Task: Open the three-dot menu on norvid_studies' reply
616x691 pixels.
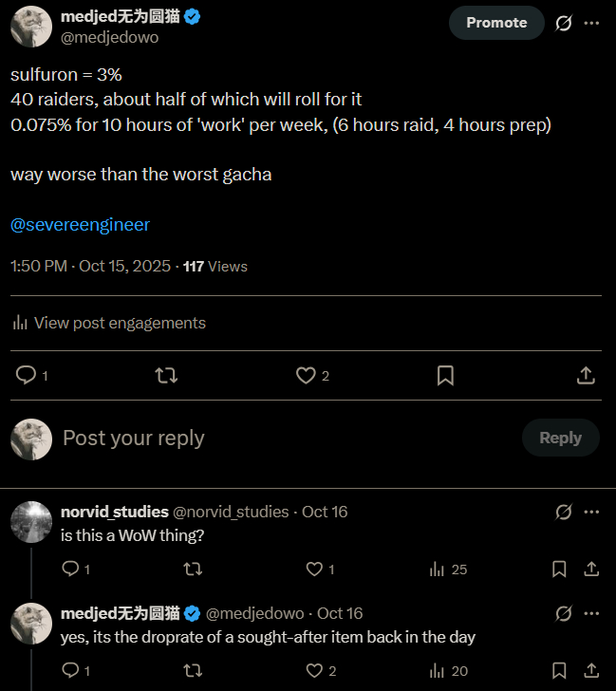Action: click(x=591, y=512)
